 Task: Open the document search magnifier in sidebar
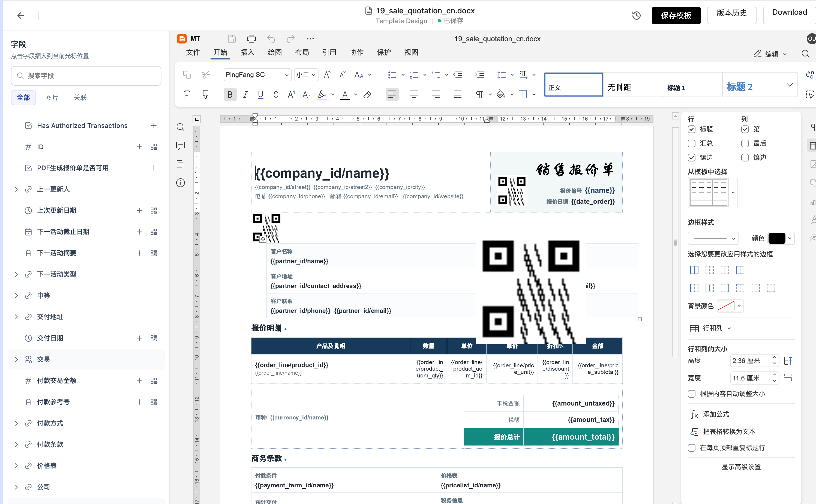(180, 127)
